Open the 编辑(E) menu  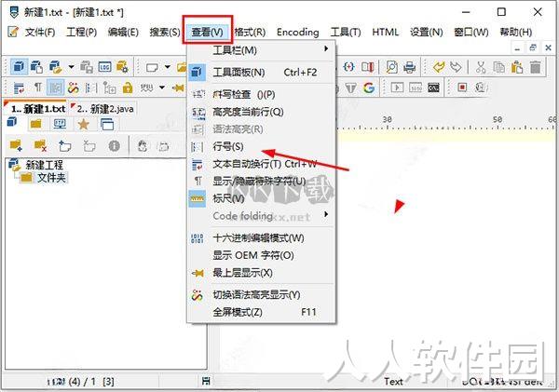pyautogui.click(x=123, y=32)
